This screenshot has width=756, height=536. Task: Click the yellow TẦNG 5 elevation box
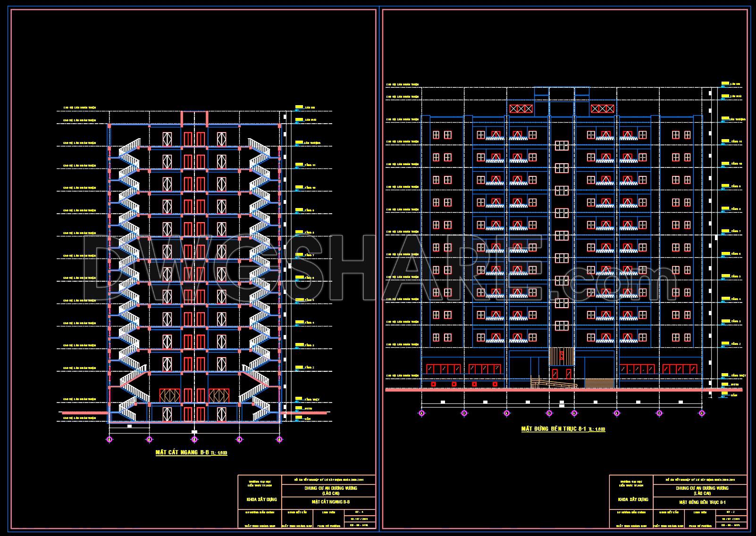pyautogui.click(x=299, y=300)
